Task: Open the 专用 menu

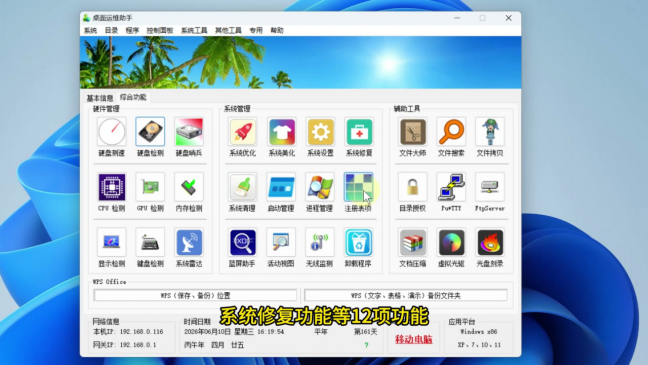Action: click(x=256, y=31)
